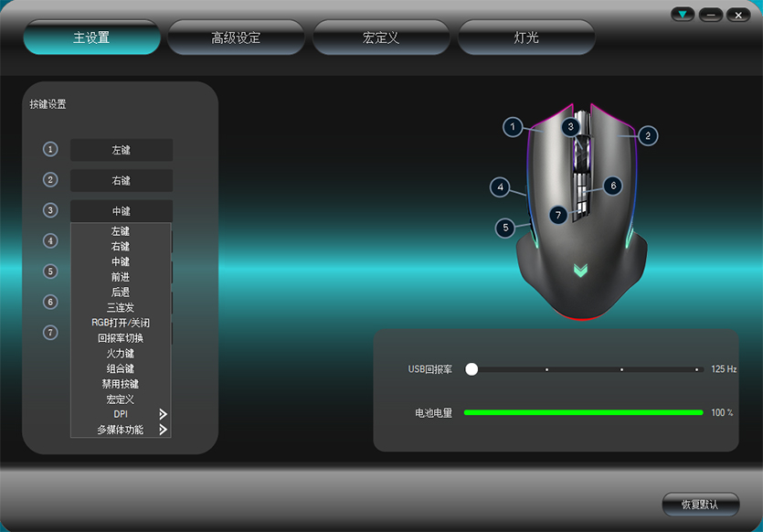Click mouse diagram marker number 2
Screen dimensions: 763x532
pyautogui.click(x=648, y=136)
